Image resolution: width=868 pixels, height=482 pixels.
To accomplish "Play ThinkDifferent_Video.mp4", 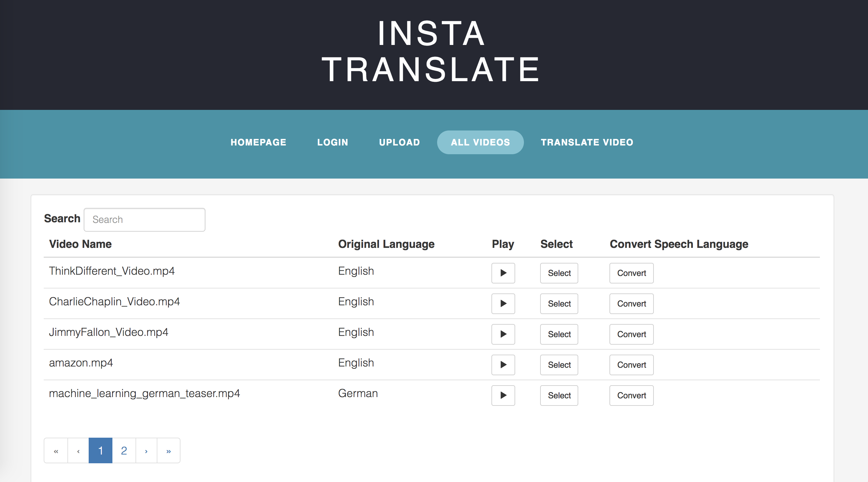I will (503, 273).
